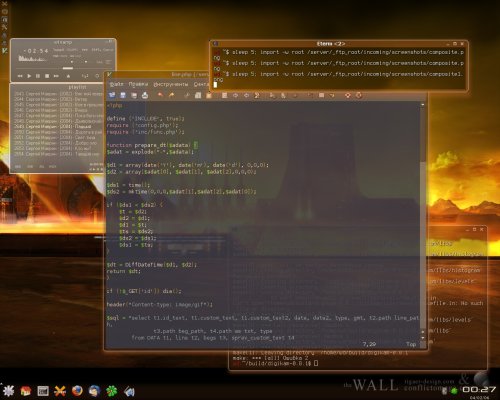Open the Правка menu in Vim
This screenshot has width=500, height=400.
[x=138, y=84]
